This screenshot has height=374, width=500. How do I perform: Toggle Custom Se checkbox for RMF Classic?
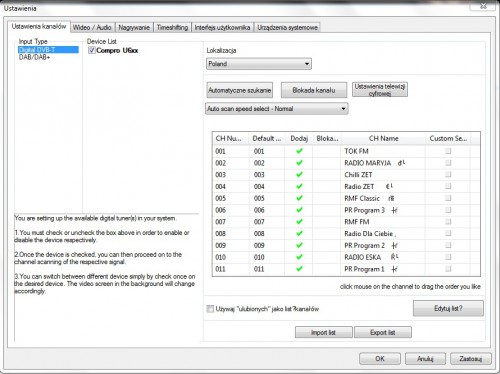(448, 198)
